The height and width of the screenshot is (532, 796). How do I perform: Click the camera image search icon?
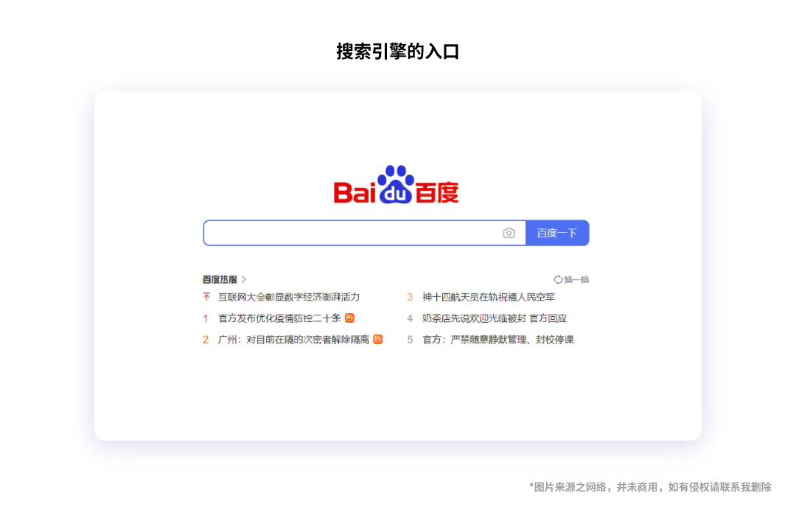tap(509, 233)
